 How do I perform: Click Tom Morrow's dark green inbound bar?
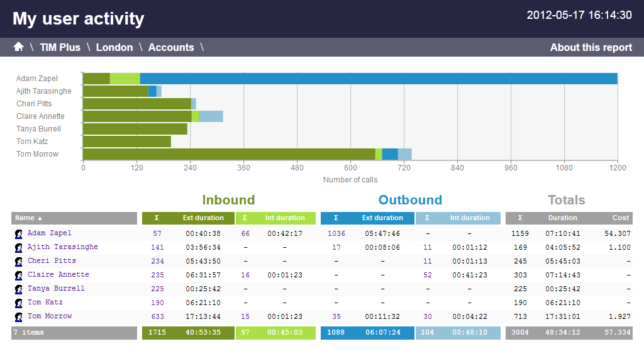[x=229, y=154]
